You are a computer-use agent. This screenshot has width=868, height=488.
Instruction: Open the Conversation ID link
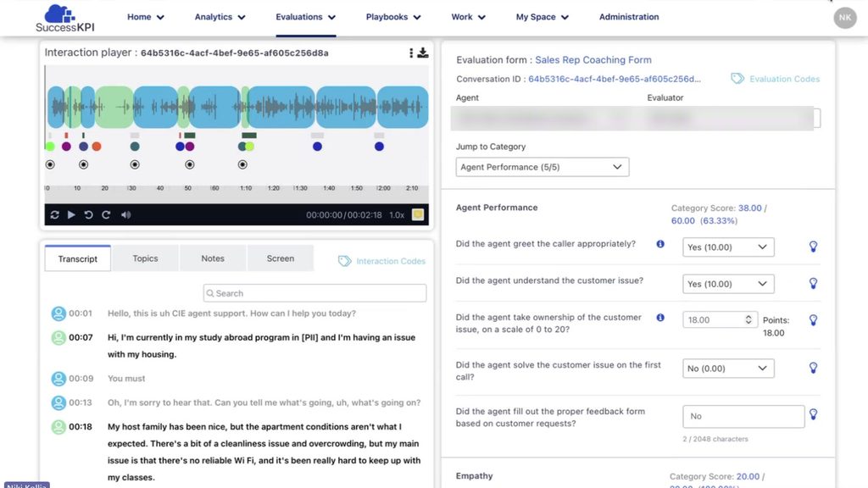click(x=615, y=79)
